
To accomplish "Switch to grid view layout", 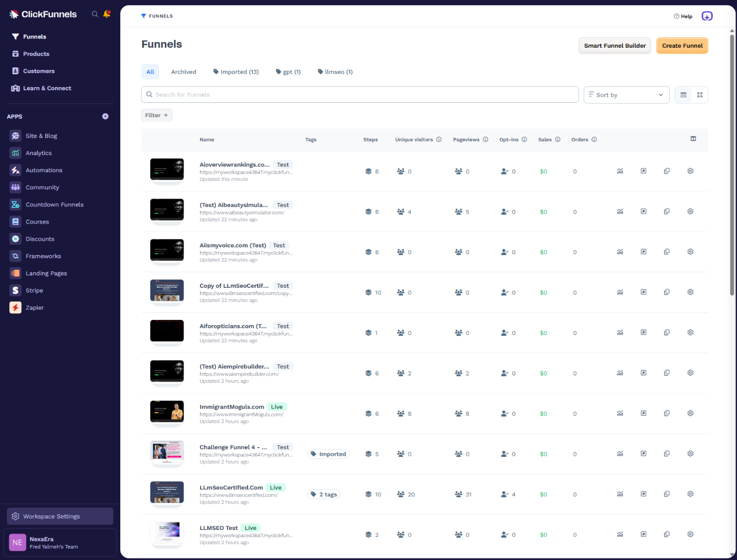I will click(x=700, y=95).
